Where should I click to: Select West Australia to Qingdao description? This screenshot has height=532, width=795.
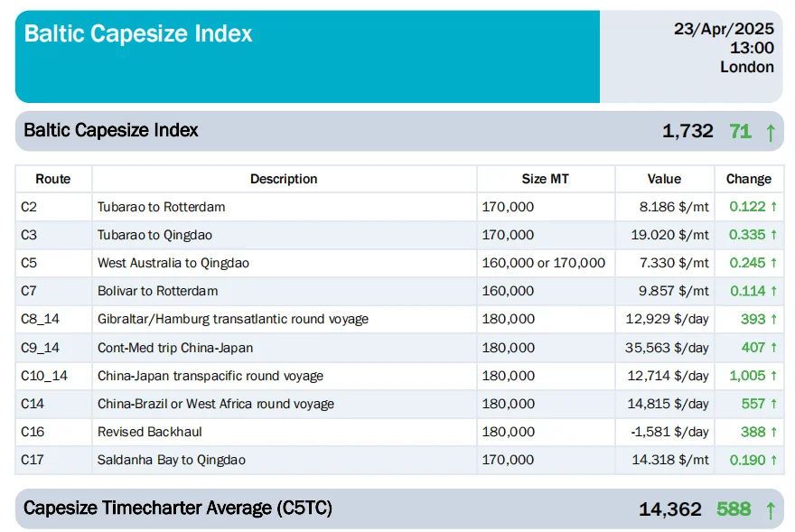pyautogui.click(x=173, y=263)
